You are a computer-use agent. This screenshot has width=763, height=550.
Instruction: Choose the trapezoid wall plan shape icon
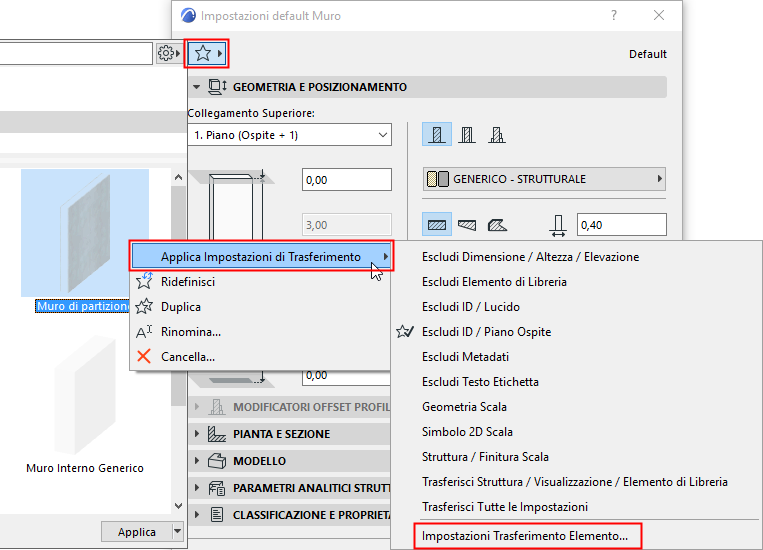point(467,225)
